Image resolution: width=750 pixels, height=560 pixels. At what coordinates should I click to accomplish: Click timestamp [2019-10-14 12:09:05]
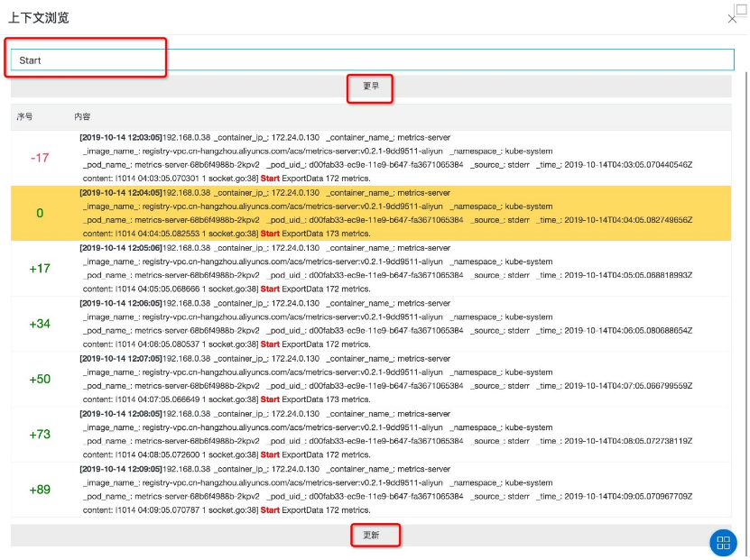coord(121,469)
